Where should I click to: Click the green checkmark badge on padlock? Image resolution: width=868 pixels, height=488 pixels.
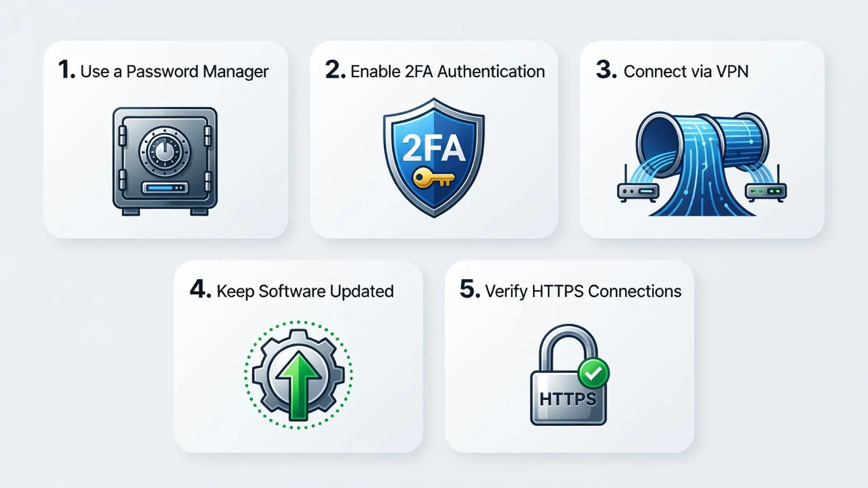(x=594, y=373)
